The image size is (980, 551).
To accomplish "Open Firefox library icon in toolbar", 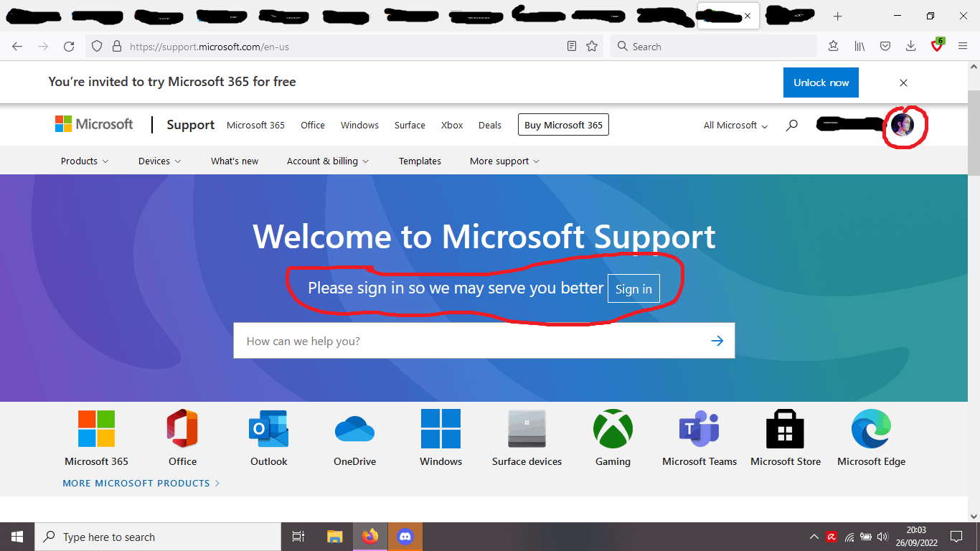I will click(x=859, y=47).
